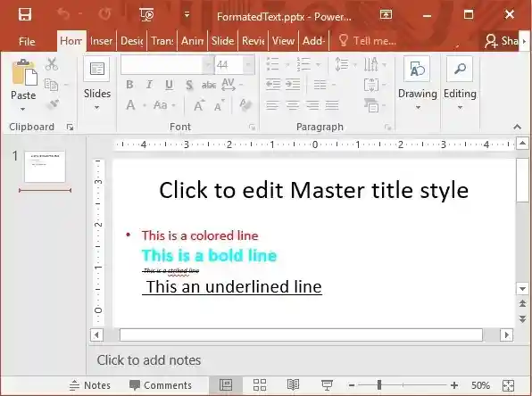Viewport: 532px width, 396px height.
Task: Open the Add-ins tab
Action: click(x=313, y=41)
